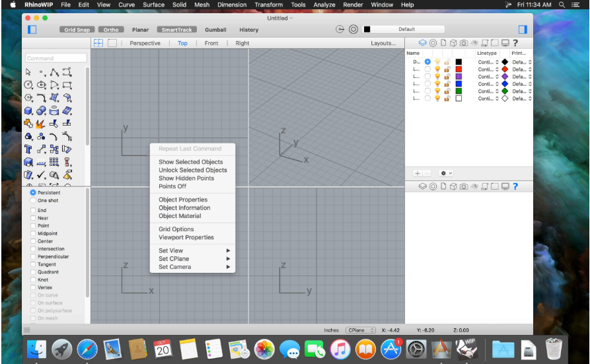Open the CPlane dropdown in status bar
Image resolution: width=590 pixels, height=364 pixels.
(x=361, y=330)
